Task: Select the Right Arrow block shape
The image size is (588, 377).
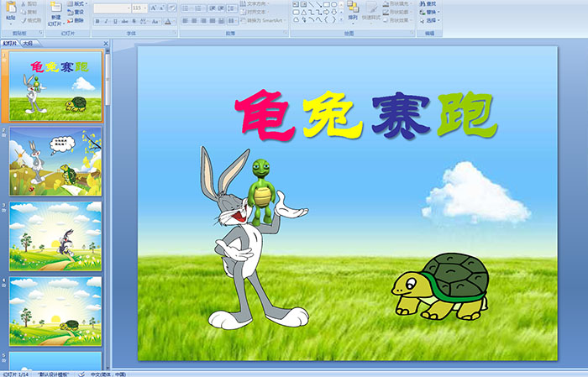Action: [x=326, y=12]
